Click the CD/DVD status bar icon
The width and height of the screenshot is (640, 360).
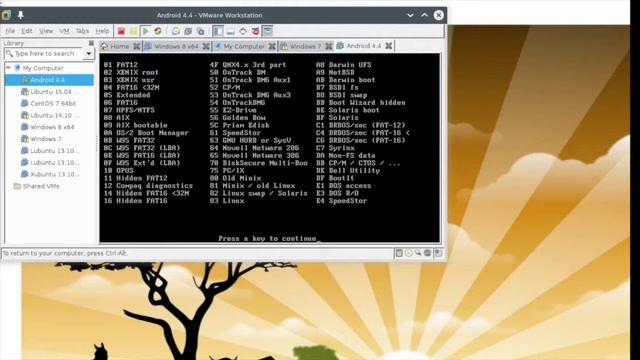click(x=409, y=253)
